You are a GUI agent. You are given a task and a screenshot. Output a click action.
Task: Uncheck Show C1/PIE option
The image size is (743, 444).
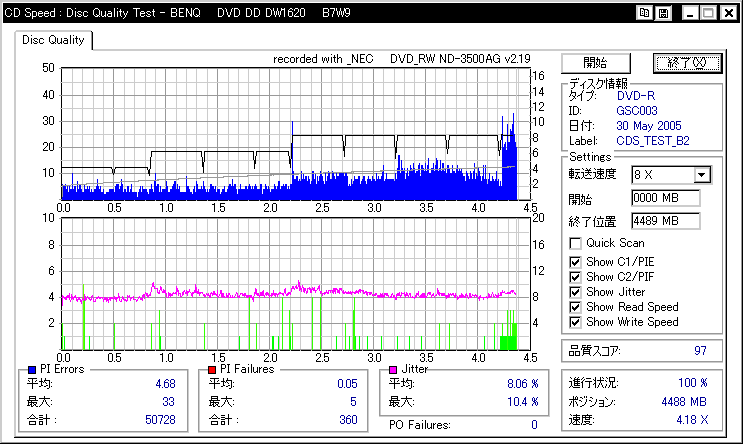[575, 262]
